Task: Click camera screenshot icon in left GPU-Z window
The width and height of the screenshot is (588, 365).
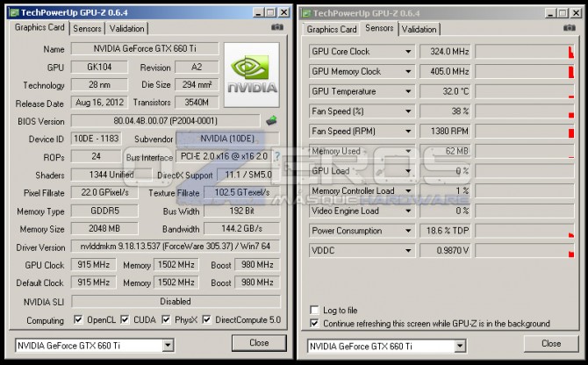Action: click(x=277, y=27)
